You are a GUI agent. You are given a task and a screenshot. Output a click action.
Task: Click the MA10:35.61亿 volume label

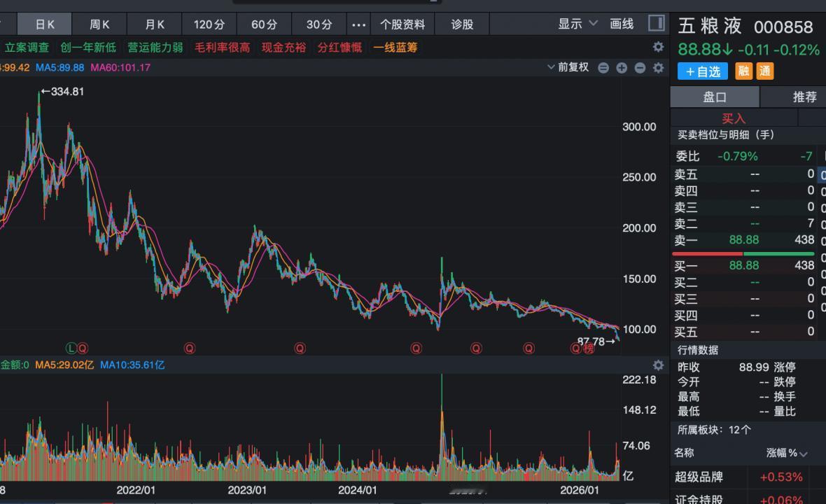[x=132, y=365]
